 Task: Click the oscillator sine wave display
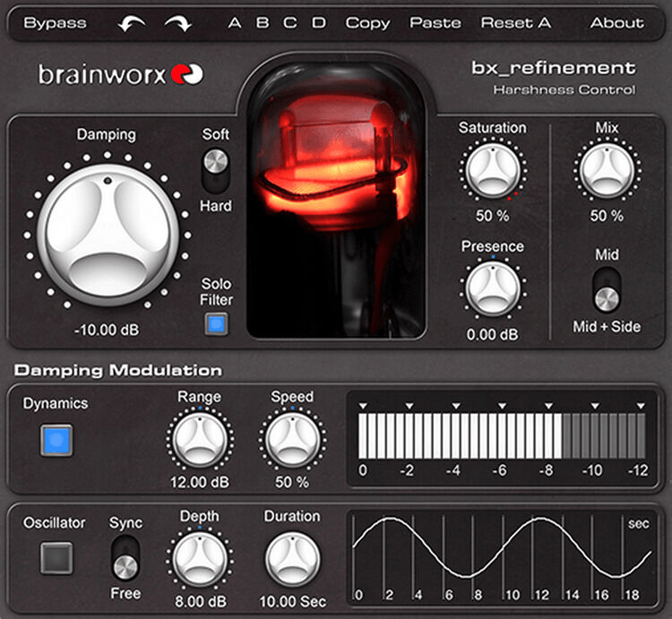point(503,557)
